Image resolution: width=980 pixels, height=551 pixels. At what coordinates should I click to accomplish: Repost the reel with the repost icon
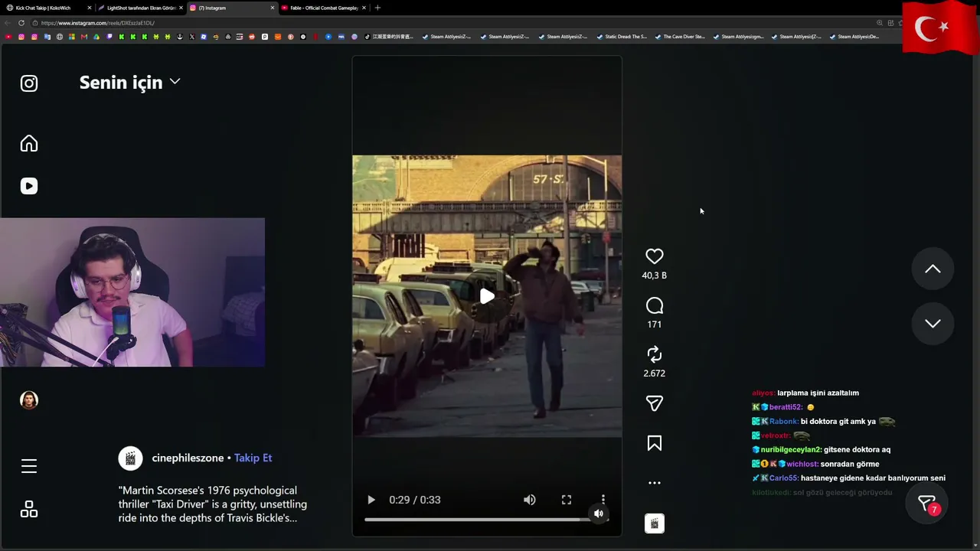click(x=655, y=354)
